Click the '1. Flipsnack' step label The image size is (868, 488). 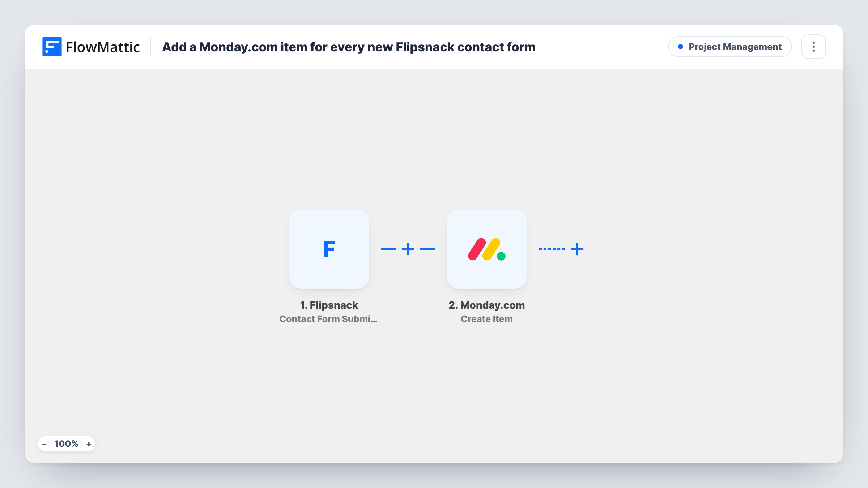tap(329, 305)
